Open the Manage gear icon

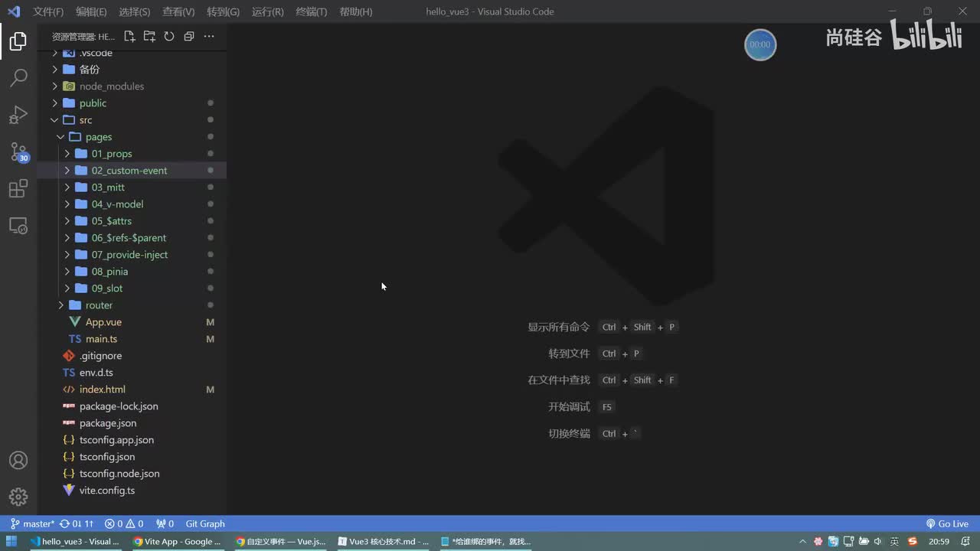coord(18,497)
